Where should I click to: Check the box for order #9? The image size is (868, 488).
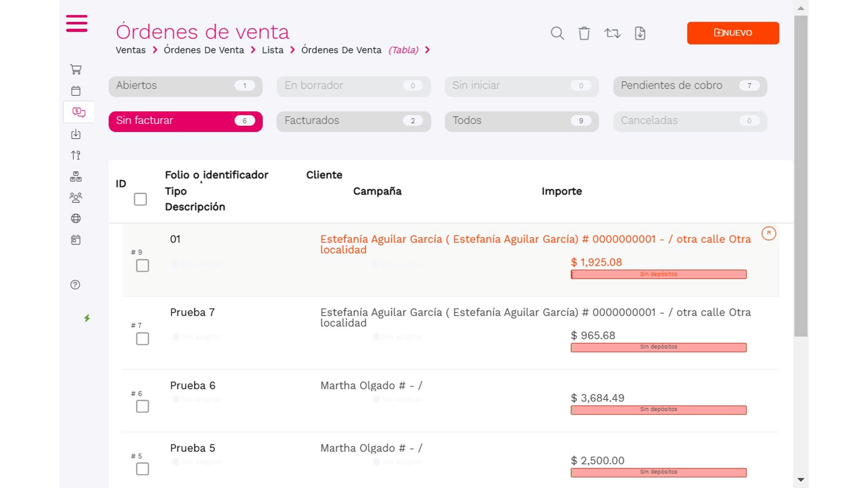[x=142, y=265]
